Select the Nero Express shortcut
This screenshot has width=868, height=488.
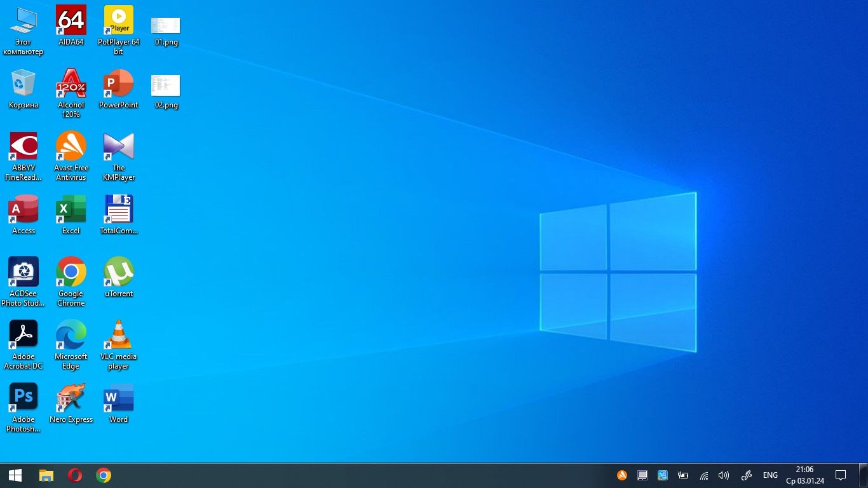pos(71,403)
